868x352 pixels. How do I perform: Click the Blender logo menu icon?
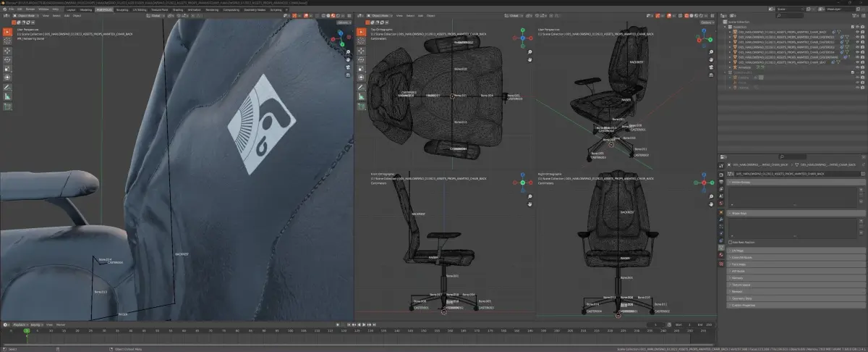click(4, 9)
